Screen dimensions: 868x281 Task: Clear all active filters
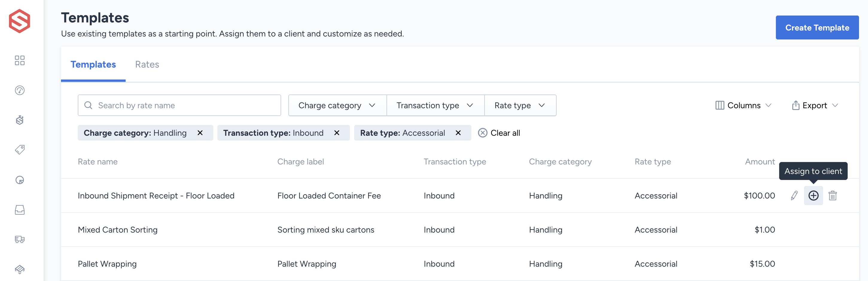[x=499, y=133]
